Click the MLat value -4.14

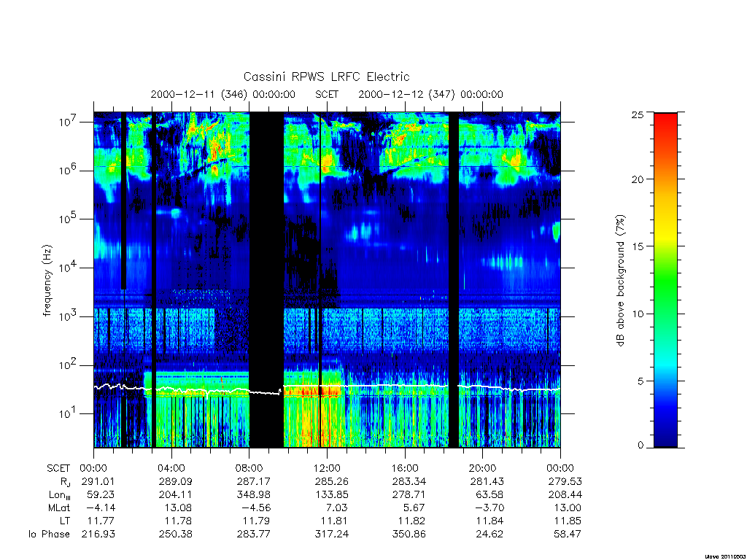click(x=101, y=508)
